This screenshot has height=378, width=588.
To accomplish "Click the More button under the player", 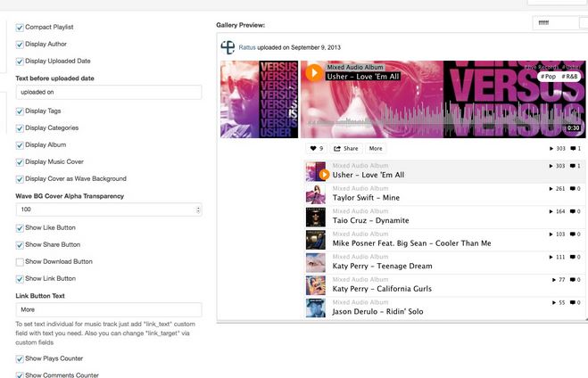I will pos(376,149).
